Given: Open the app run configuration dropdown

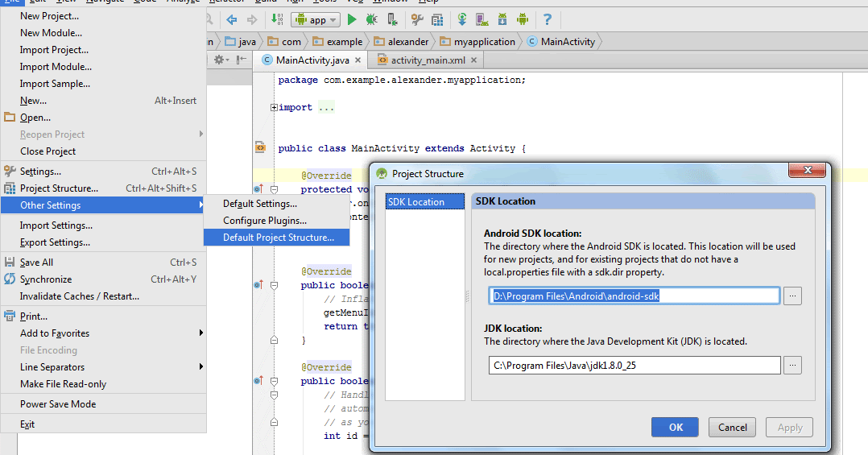Looking at the screenshot, I should click(315, 19).
